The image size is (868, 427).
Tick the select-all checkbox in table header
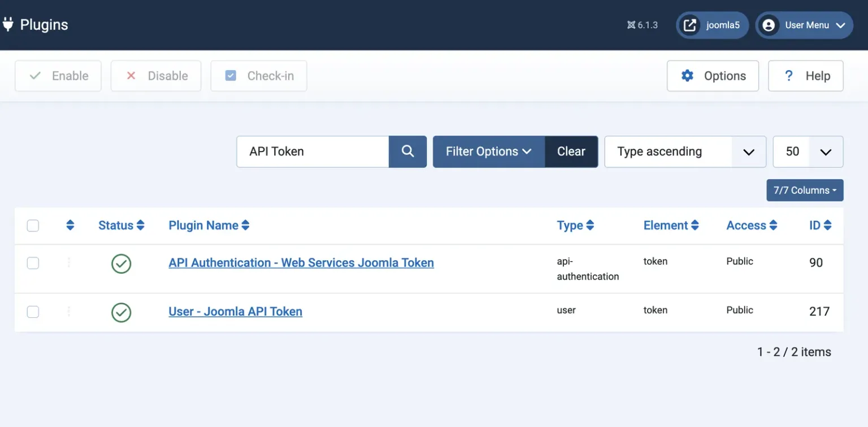click(33, 226)
